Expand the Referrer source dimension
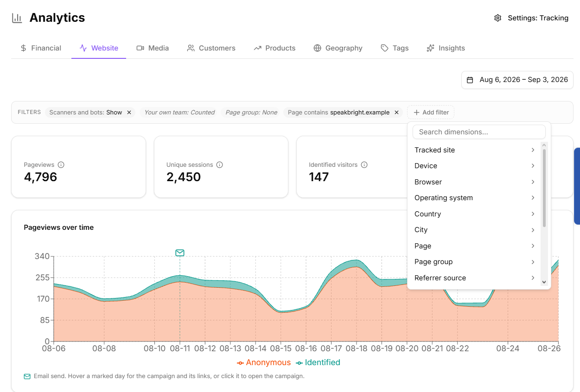Screen dimensions: 580x392 tap(475, 278)
